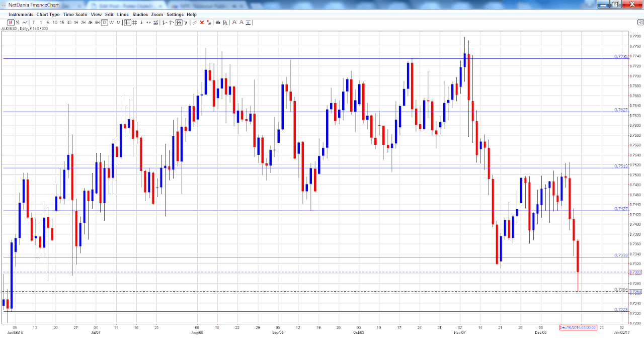Toggle the chart grid icon
644x362 pixels.
[x=134, y=23]
